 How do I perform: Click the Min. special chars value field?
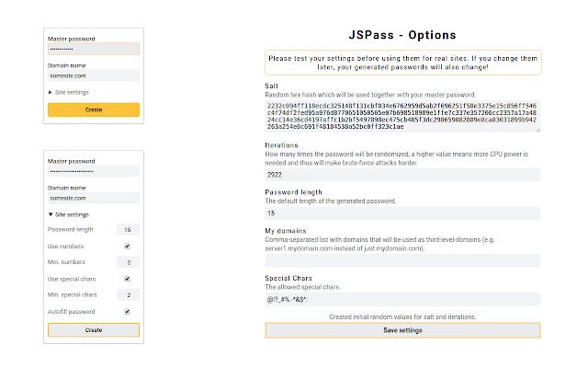128,294
